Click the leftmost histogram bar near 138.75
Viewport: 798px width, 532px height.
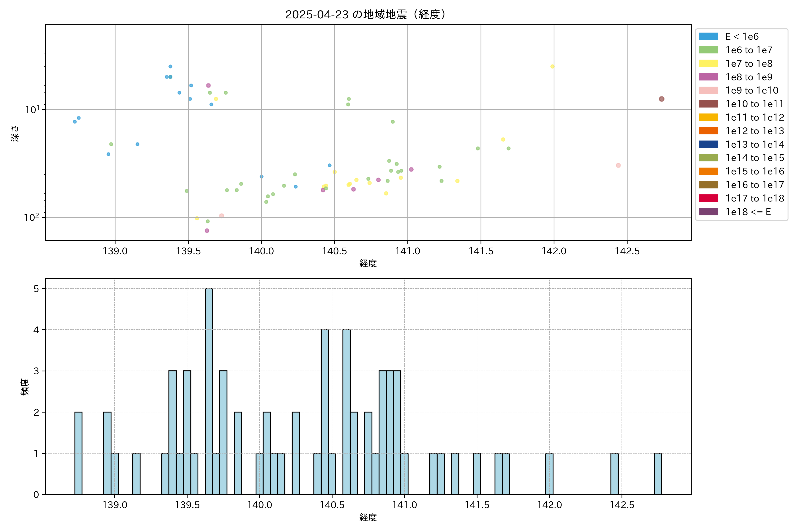click(x=78, y=453)
